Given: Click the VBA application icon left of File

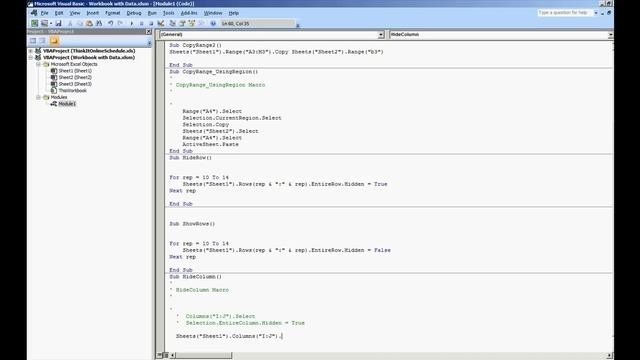Looking at the screenshot, I should [34, 13].
